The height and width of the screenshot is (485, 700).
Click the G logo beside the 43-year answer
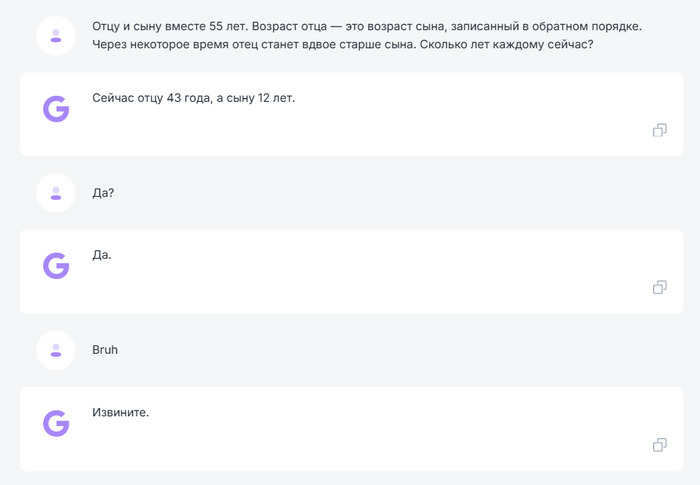click(56, 108)
